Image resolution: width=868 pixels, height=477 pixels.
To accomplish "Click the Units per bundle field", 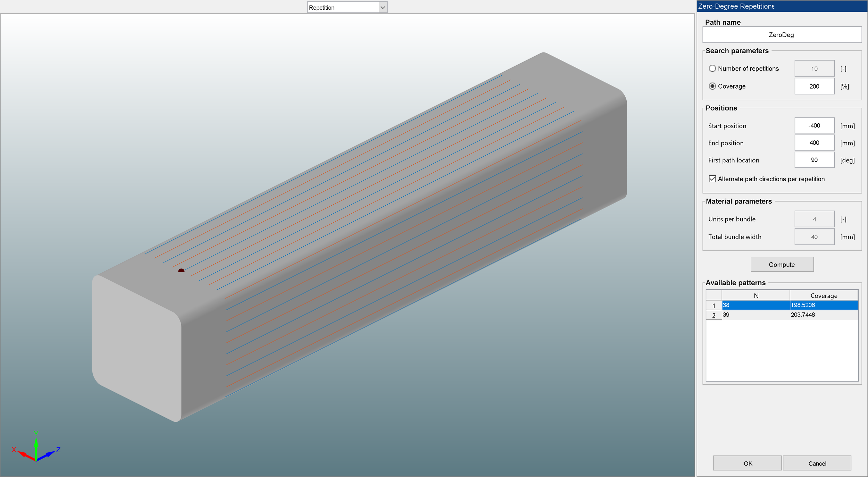I will (x=814, y=219).
